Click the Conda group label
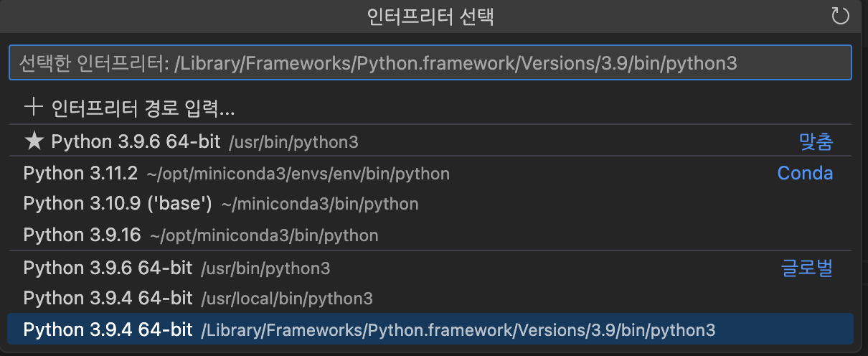868x356 pixels. pyautogui.click(x=805, y=173)
